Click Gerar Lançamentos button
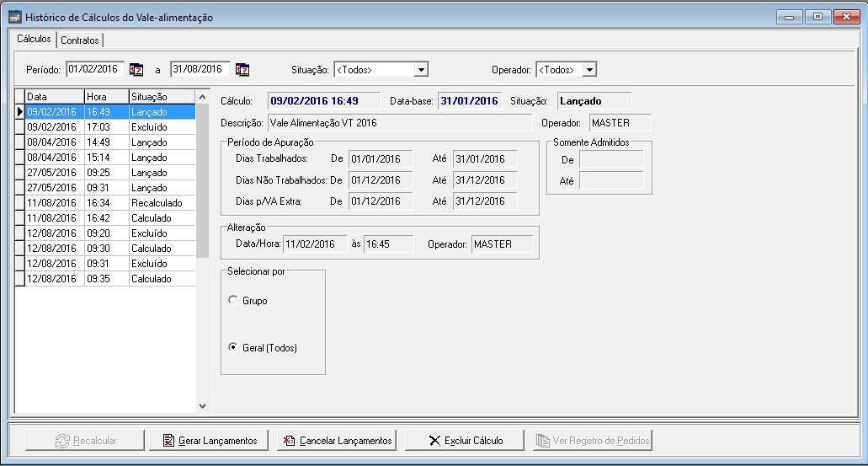The image size is (868, 466). click(x=209, y=441)
